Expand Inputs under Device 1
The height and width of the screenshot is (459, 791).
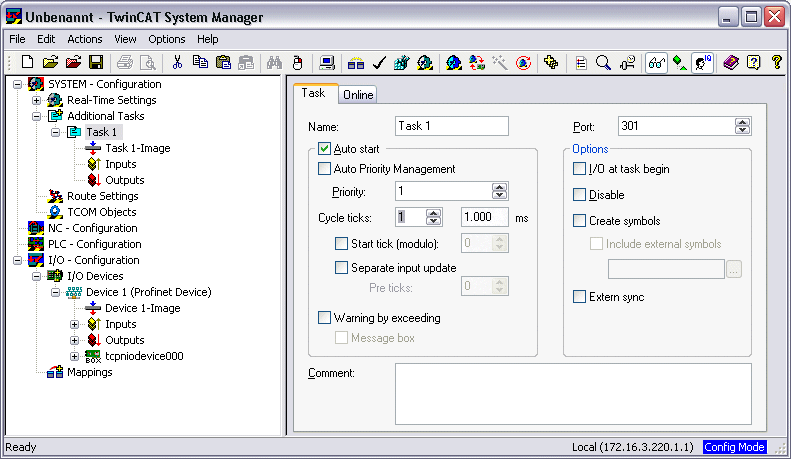point(75,324)
